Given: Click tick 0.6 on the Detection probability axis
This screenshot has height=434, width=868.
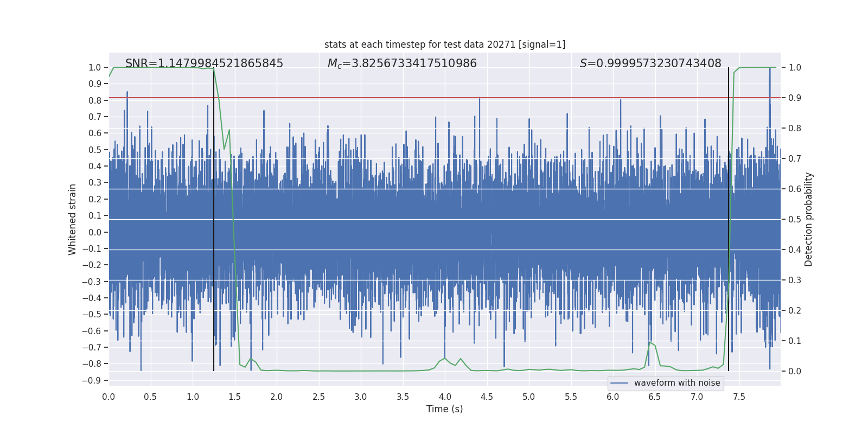Looking at the screenshot, I should tap(795, 189).
